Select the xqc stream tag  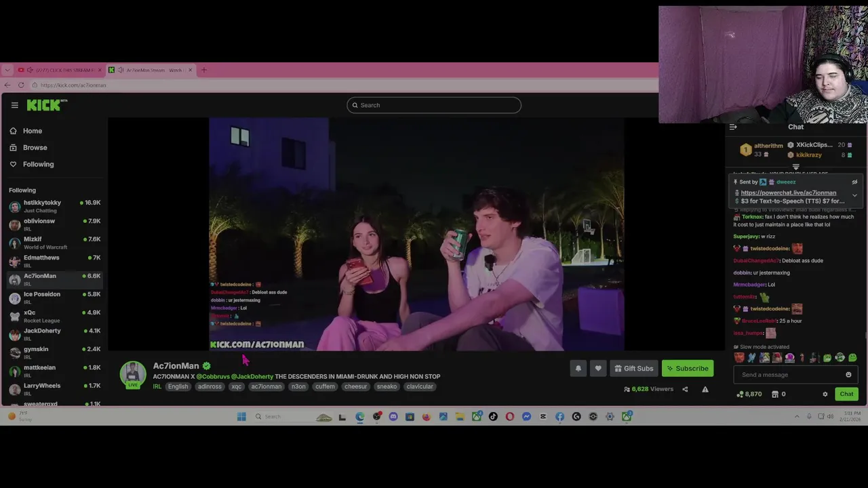pos(236,386)
